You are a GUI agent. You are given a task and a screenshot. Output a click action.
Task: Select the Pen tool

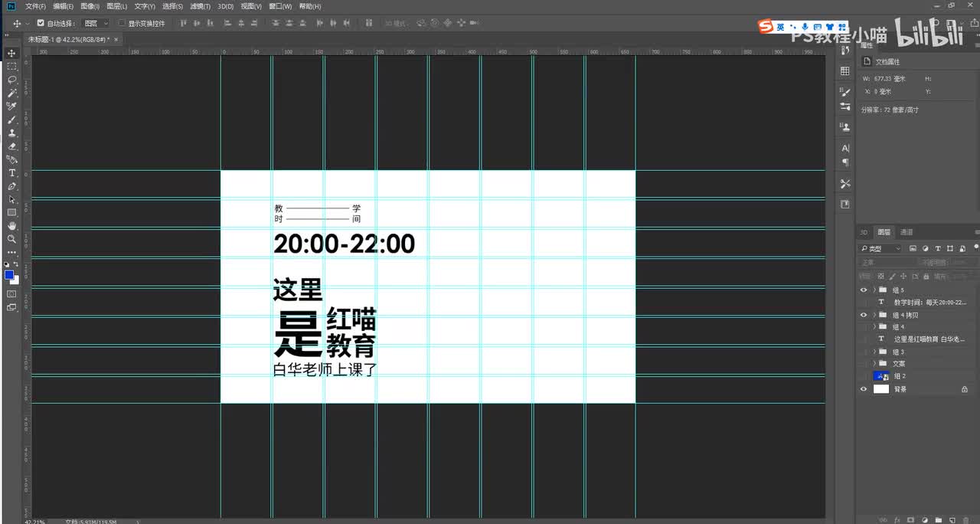click(11, 186)
